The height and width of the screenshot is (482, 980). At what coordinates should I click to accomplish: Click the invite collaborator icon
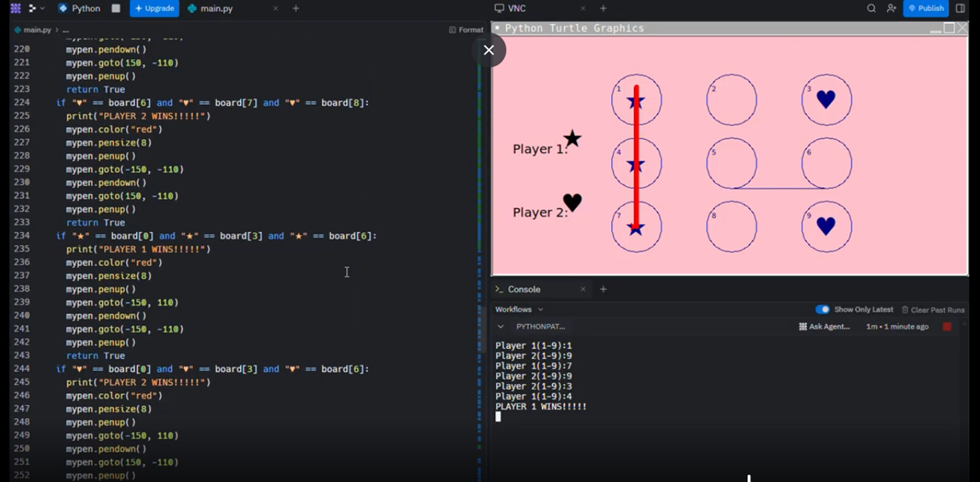891,8
